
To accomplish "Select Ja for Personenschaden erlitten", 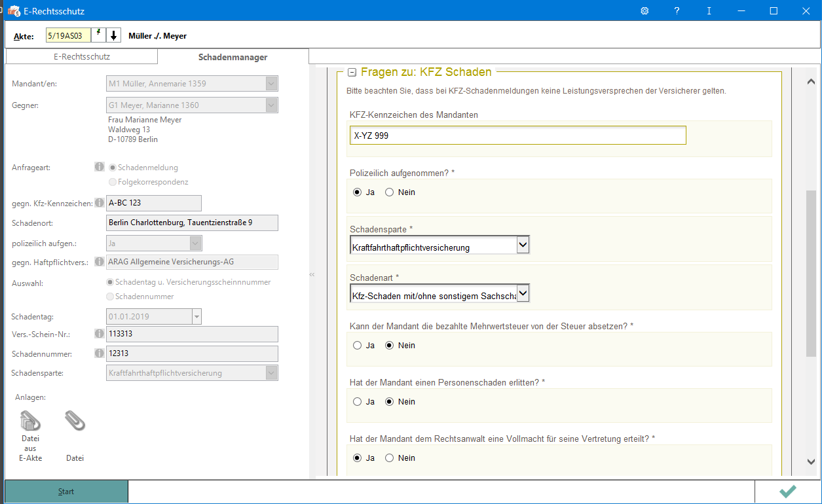I will pos(357,402).
